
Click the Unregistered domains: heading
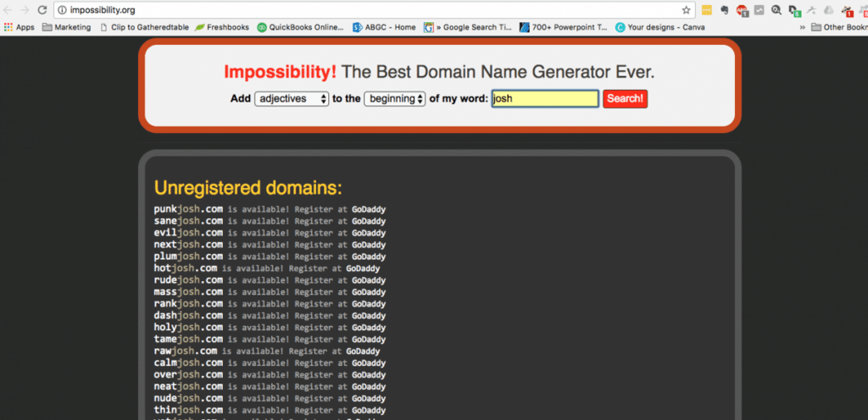(248, 189)
